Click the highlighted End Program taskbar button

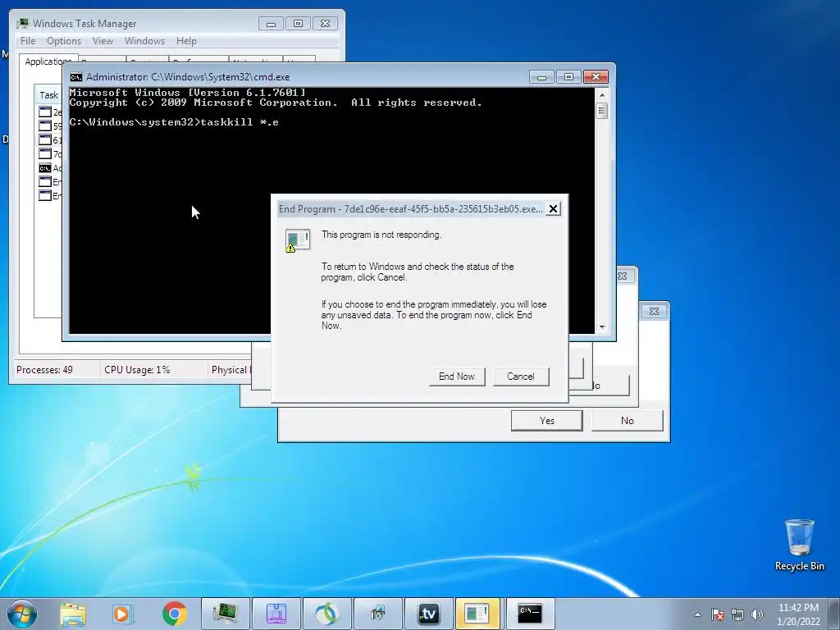[x=478, y=614]
